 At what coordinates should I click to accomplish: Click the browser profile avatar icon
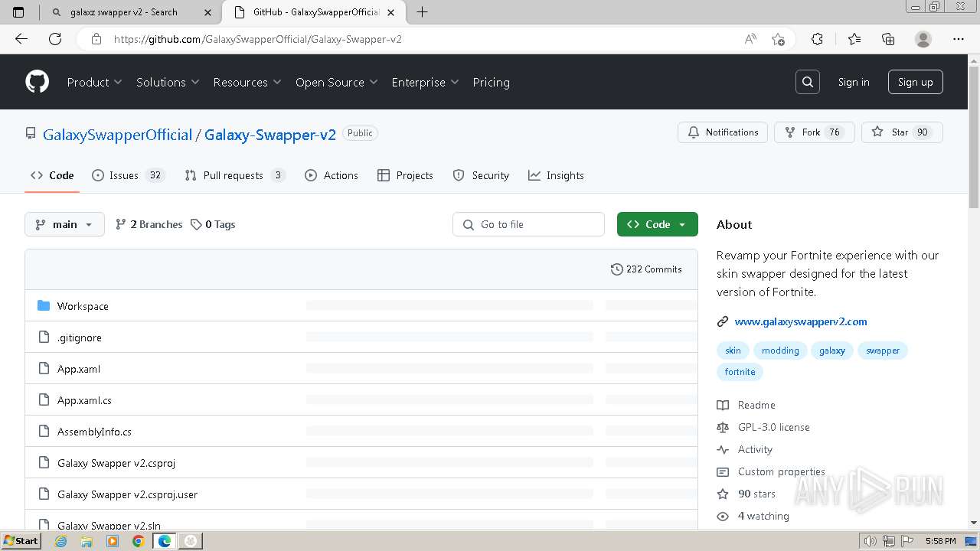(923, 39)
